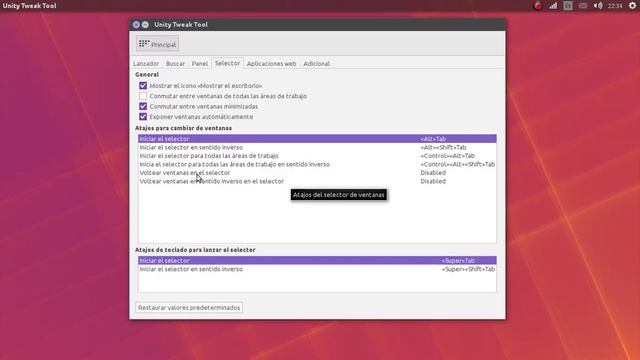
Task: Select 'Iniciar el selector para todas las áreas de trabajo'
Action: click(317, 156)
